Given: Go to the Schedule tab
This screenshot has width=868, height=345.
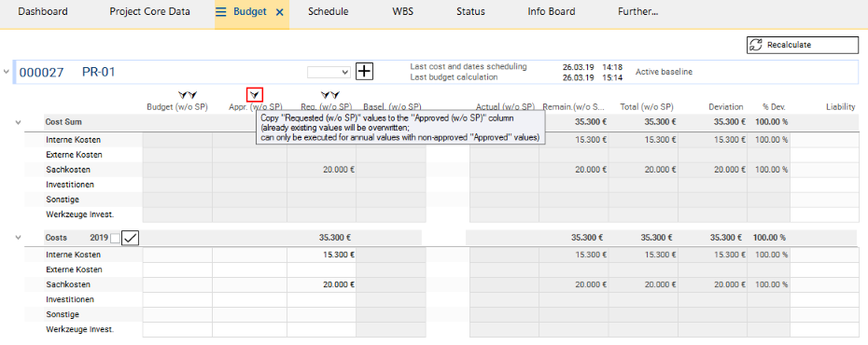Looking at the screenshot, I should click(329, 11).
